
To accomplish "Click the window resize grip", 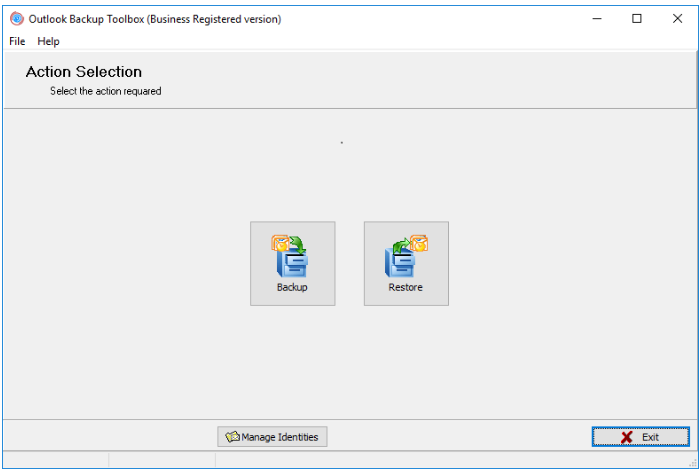I will click(x=692, y=463).
